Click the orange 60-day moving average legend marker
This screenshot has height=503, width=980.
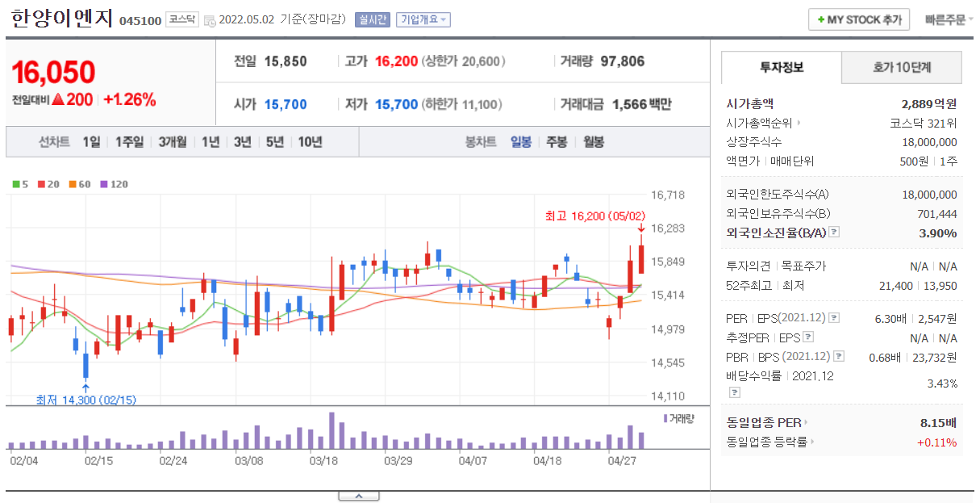(x=73, y=184)
